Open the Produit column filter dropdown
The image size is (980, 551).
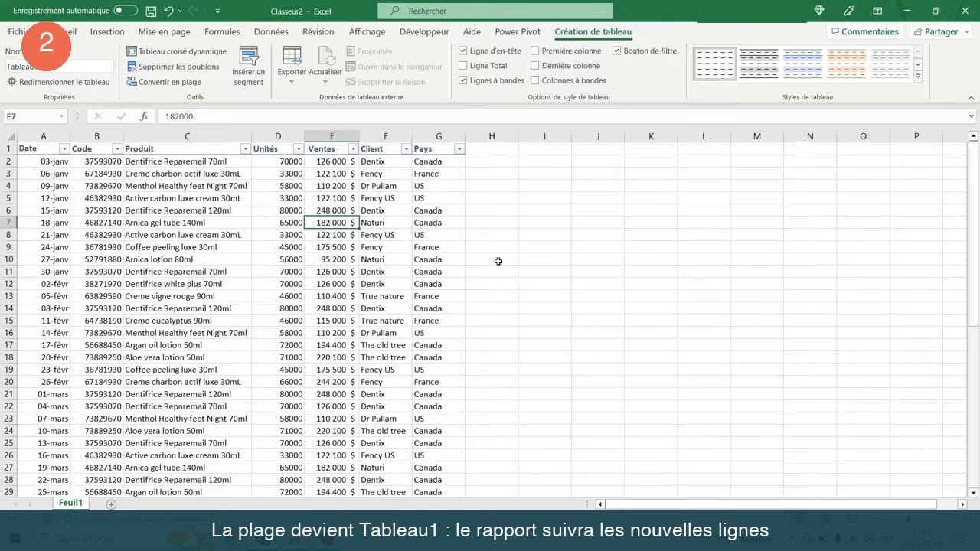(245, 149)
